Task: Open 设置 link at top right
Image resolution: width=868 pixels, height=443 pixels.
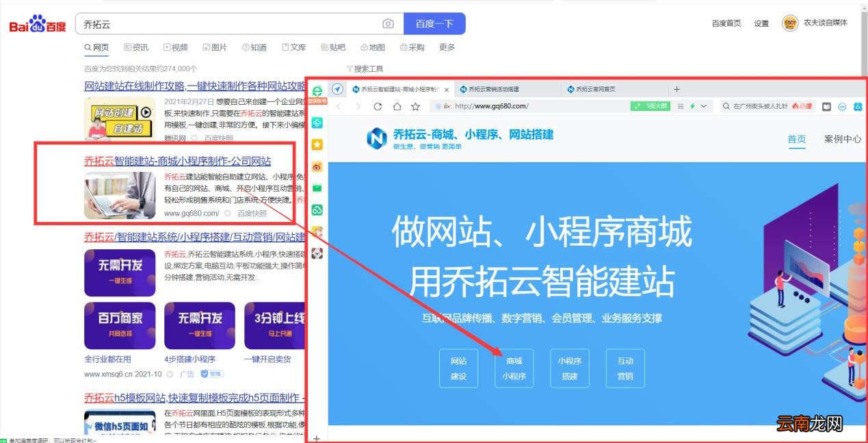Action: coord(761,23)
